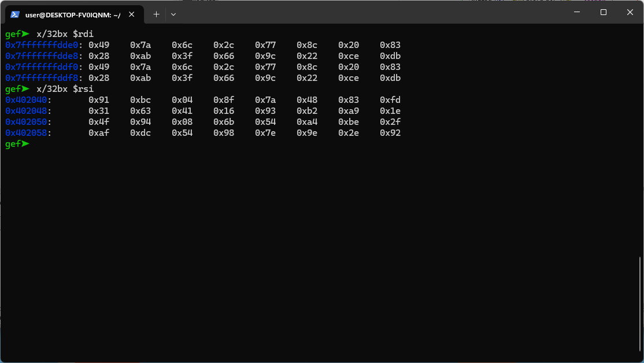Viewport: 644px width, 363px height.
Task: Expand the new tab profile dropdown
Action: (173, 14)
